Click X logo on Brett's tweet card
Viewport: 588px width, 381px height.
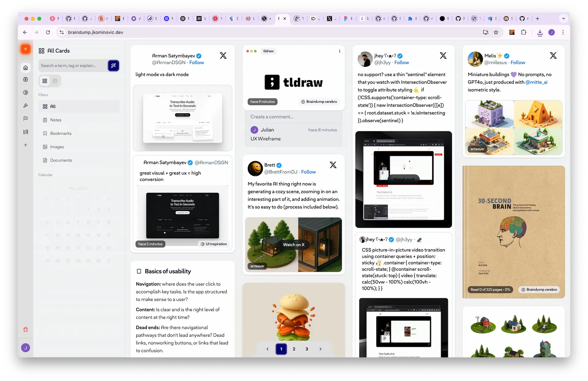[333, 165]
